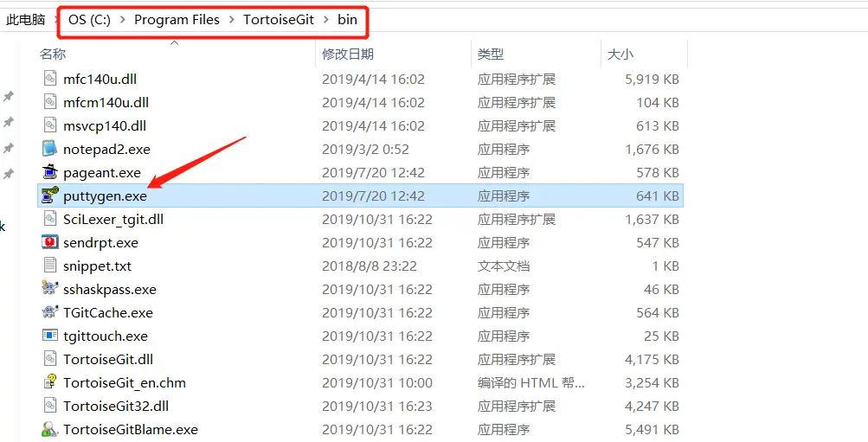The width and height of the screenshot is (868, 442).
Task: Sort files by the 大小 column
Action: click(x=620, y=54)
